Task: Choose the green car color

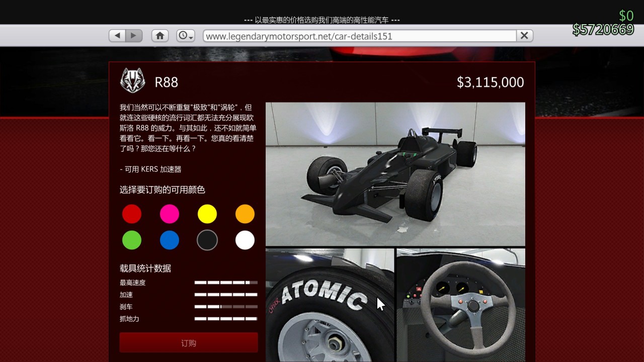Action: 132,240
